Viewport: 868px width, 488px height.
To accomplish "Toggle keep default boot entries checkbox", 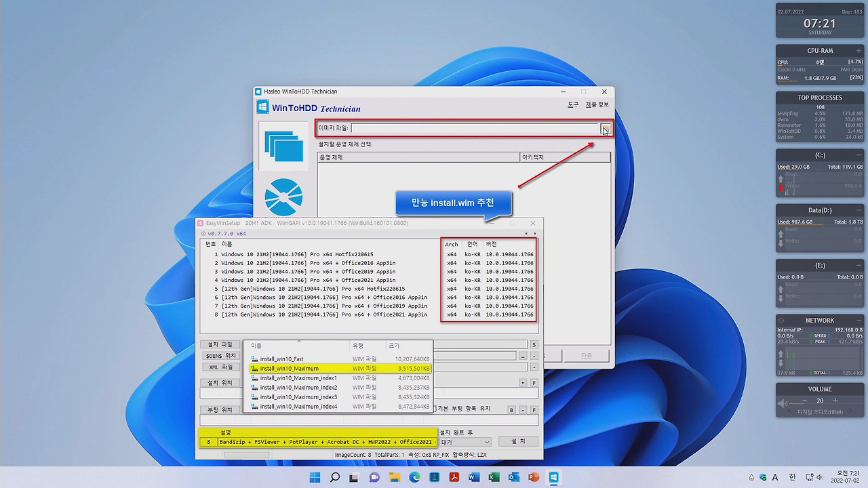I will tap(435, 409).
